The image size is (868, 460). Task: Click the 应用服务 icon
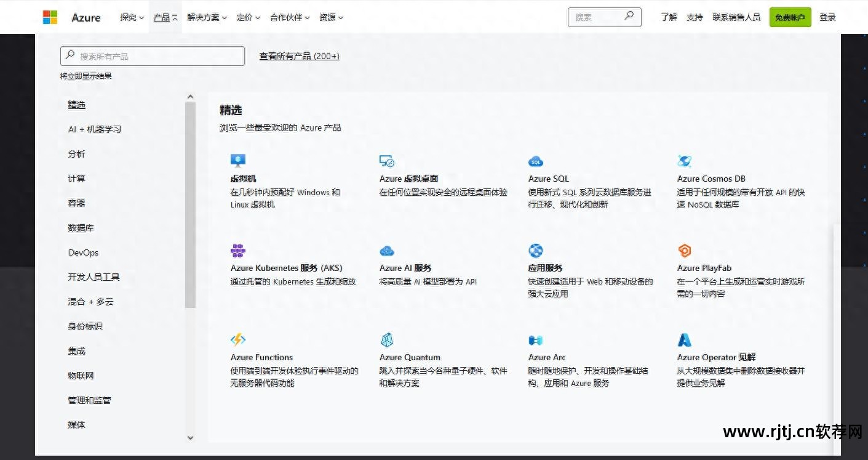pyautogui.click(x=535, y=250)
